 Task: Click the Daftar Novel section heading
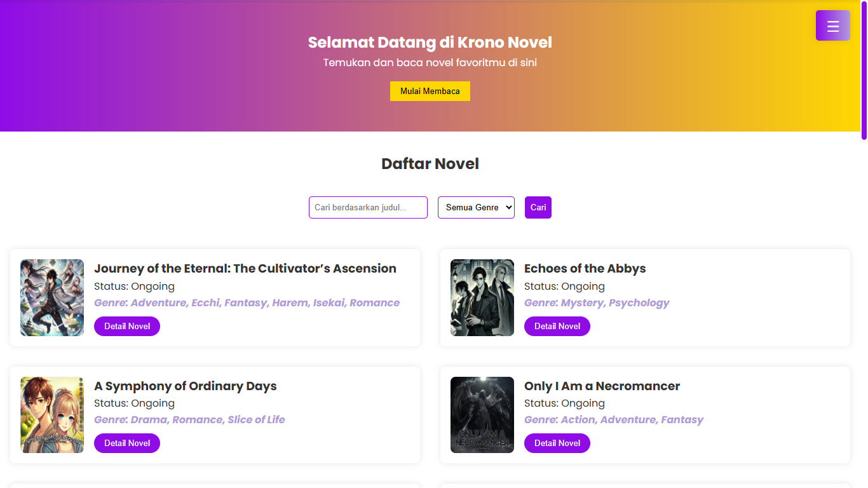(x=430, y=164)
